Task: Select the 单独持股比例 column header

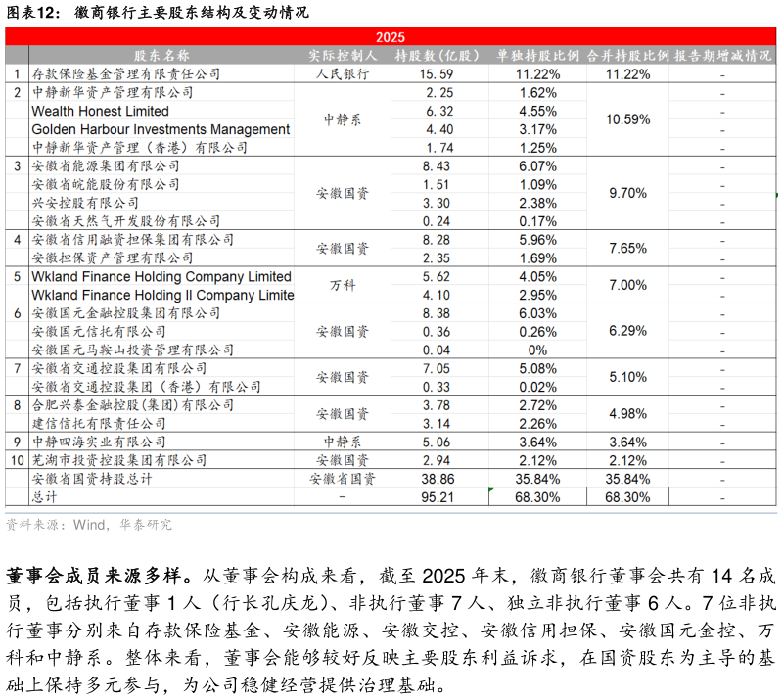Action: point(537,56)
